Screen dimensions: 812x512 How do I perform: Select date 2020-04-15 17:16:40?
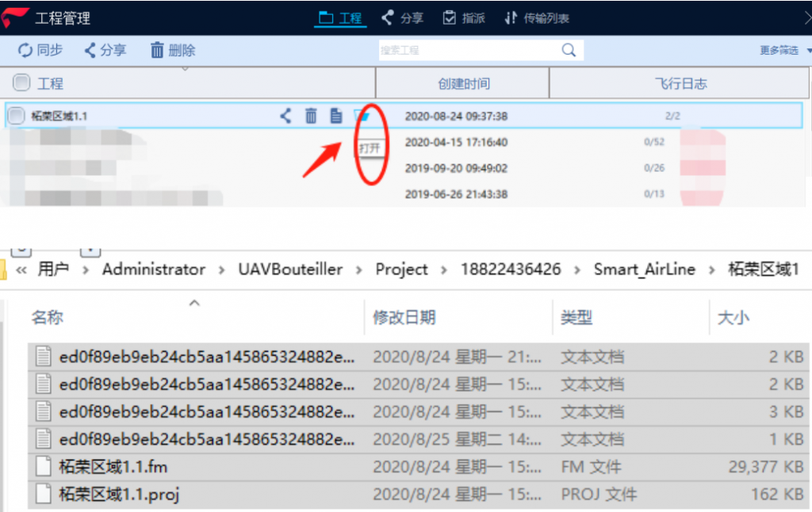[x=456, y=143]
